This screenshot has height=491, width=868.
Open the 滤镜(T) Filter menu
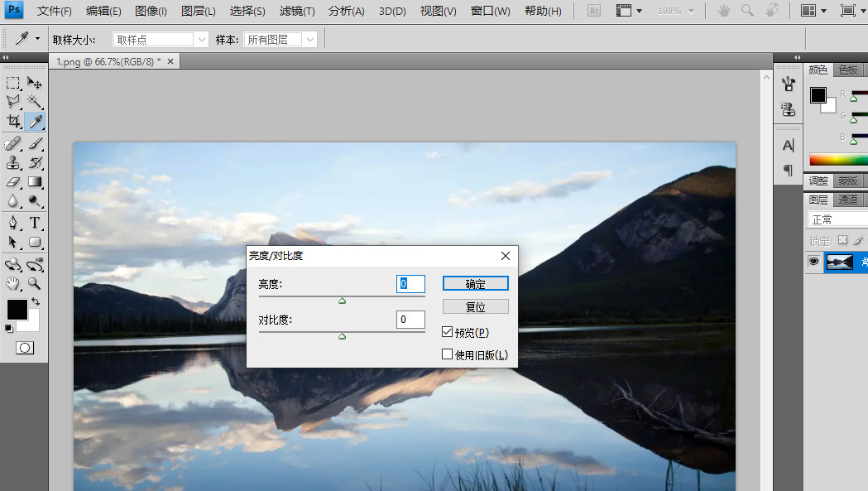click(x=297, y=11)
